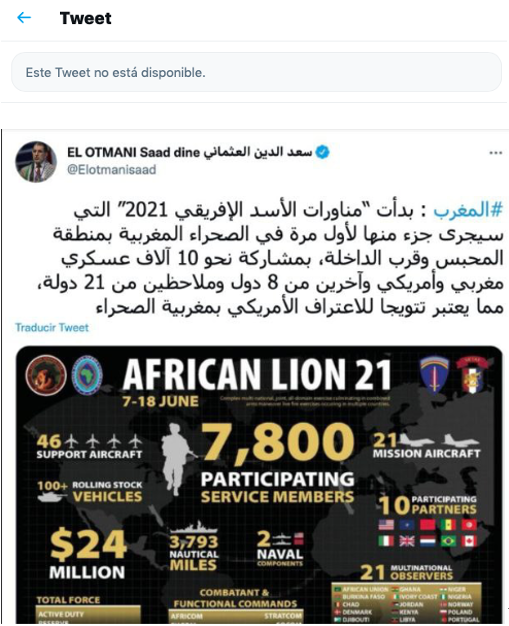Click the $24 Million figure
509x626 pixels.
coord(88,554)
